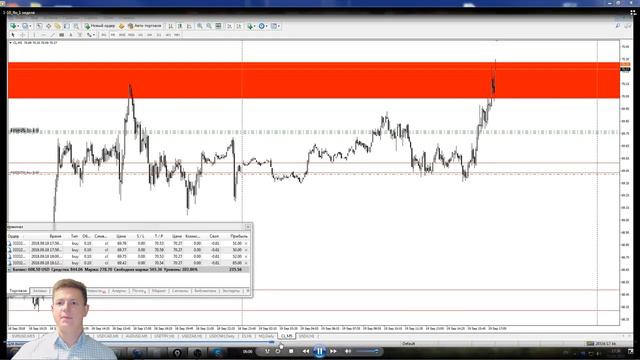Image resolution: width=640 pixels, height=360 pixels.
Task: Tile chart windows icon
Action: pos(218,26)
